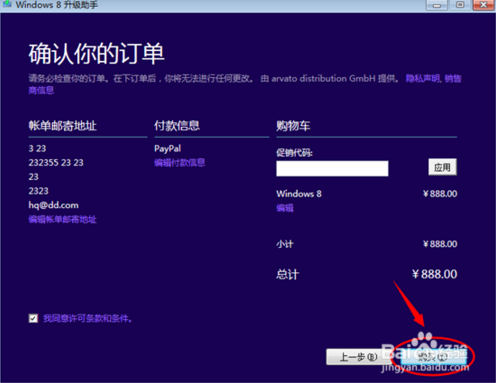Screen dimensions: 496x383
Task: Click the 应用 apply button
Action: point(442,167)
